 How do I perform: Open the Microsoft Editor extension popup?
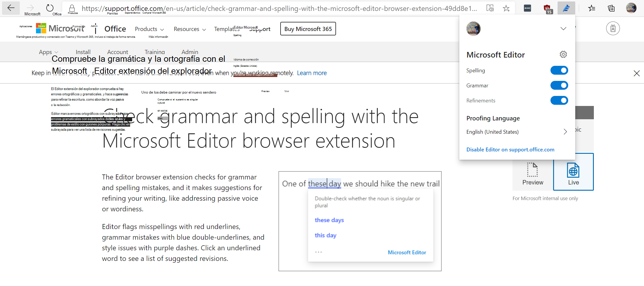point(566,8)
